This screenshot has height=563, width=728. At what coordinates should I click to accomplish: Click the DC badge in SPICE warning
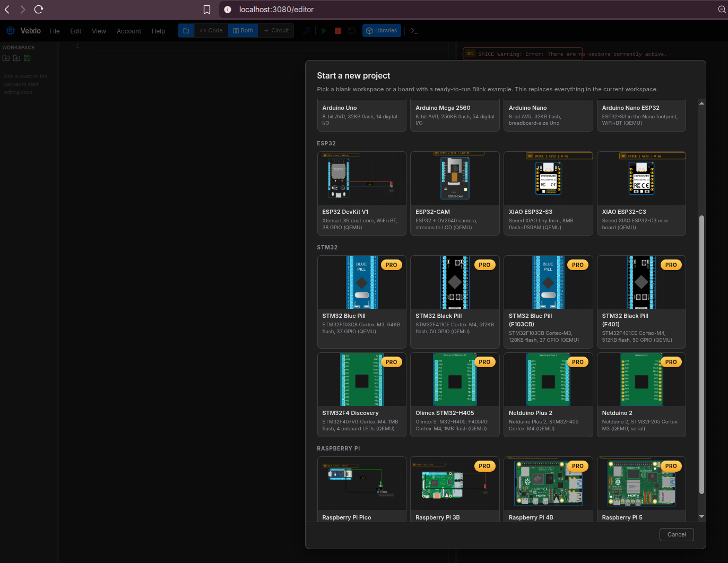pos(470,54)
